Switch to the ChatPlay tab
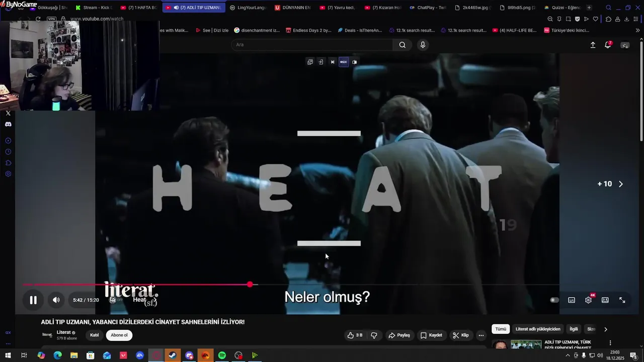The height and width of the screenshot is (362, 644). tap(428, 8)
